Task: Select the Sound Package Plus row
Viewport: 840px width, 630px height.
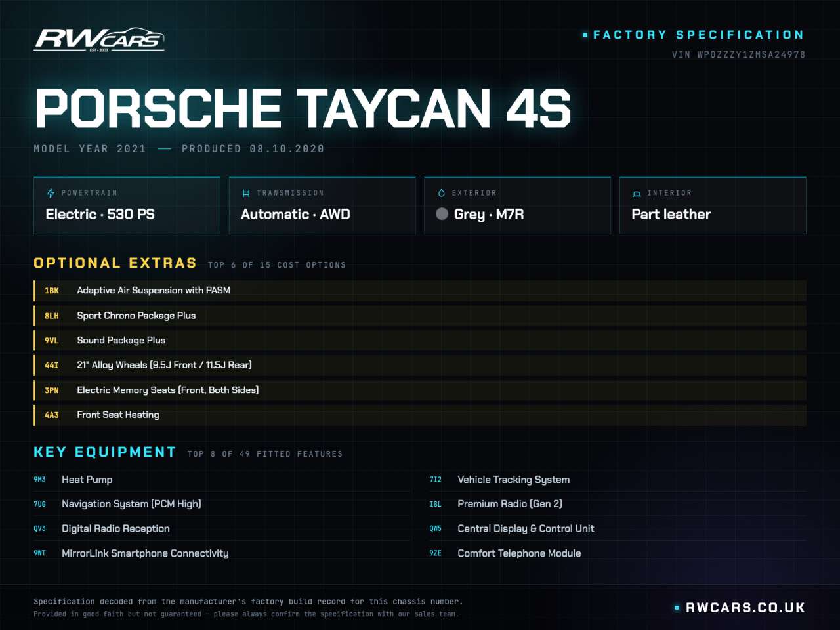Action: [x=420, y=340]
